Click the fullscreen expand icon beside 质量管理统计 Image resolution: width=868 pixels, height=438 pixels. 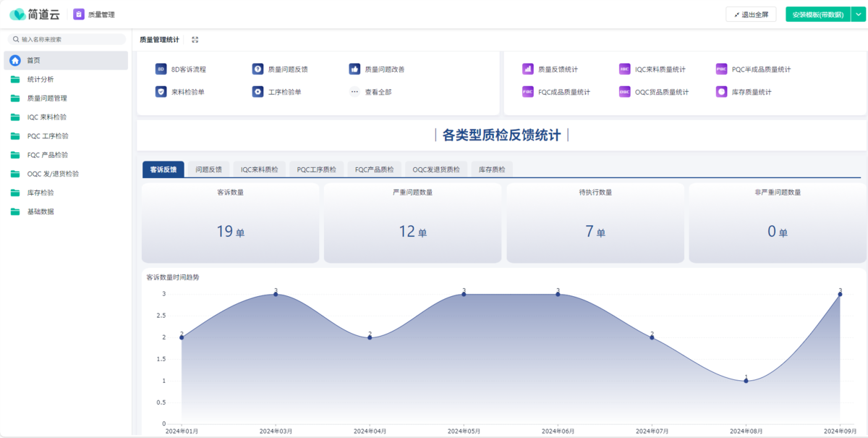click(x=195, y=40)
